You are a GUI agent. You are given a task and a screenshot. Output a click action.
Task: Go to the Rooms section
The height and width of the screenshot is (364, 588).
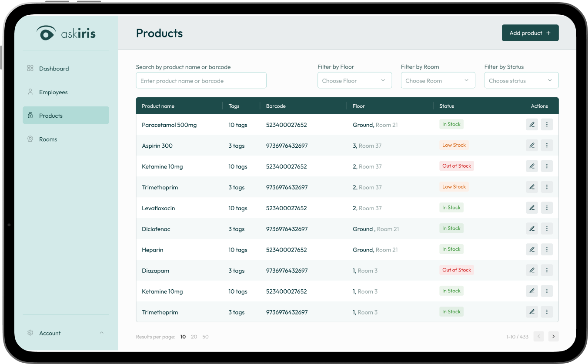[x=48, y=139]
